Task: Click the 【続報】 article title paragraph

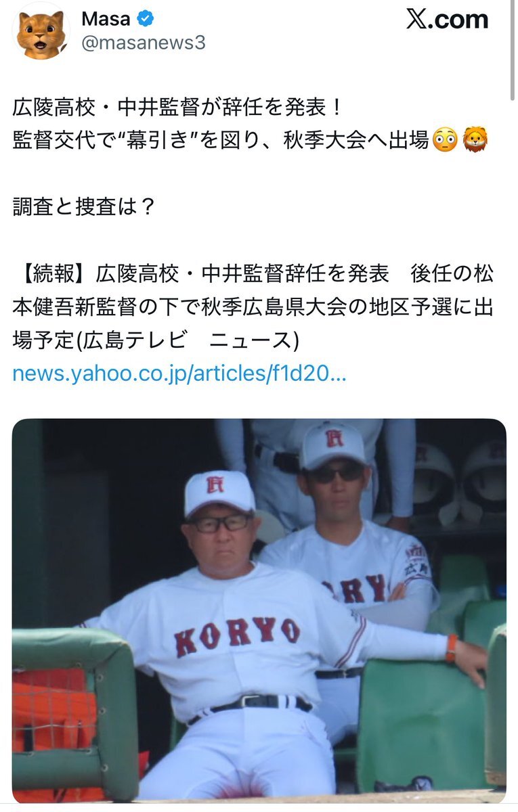Action: [253, 307]
